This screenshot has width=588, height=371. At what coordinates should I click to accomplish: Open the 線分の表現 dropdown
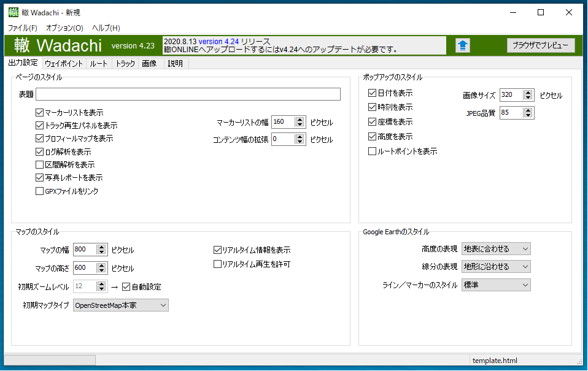[x=496, y=267]
